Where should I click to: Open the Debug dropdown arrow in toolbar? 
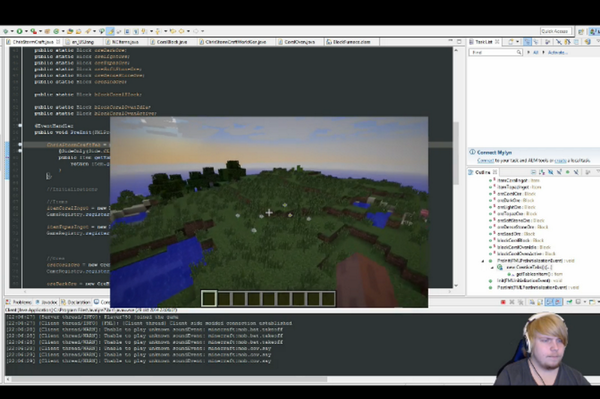(12, 31)
